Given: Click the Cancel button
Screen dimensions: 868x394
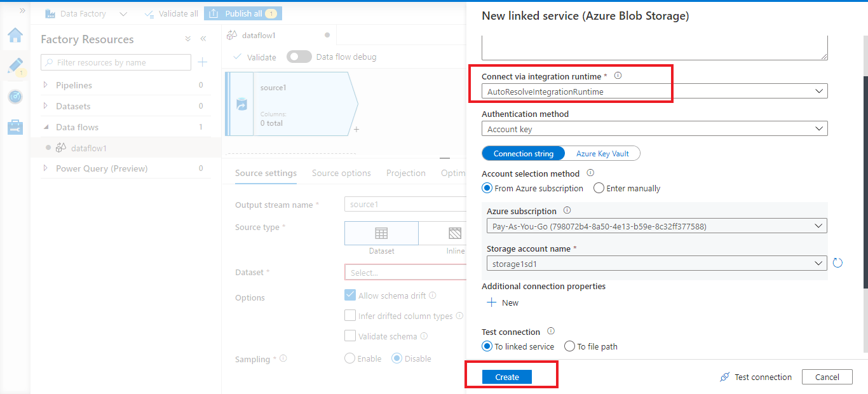Looking at the screenshot, I should pyautogui.click(x=827, y=377).
